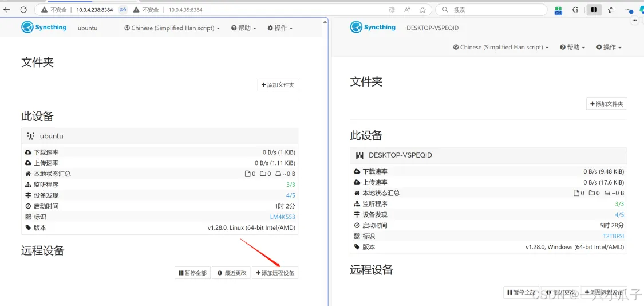Image resolution: width=644 pixels, height=306 pixels.
Task: Open device ID link T2TBFSI
Action: 613,236
